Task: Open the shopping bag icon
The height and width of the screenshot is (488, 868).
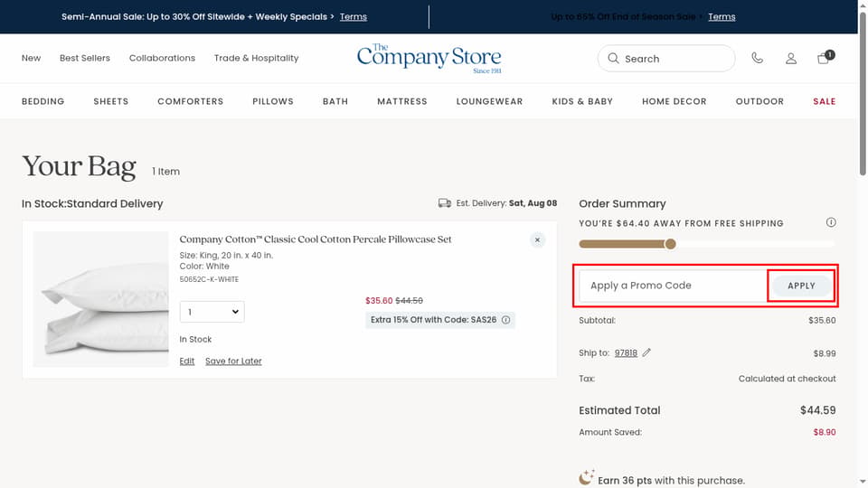Action: point(825,58)
